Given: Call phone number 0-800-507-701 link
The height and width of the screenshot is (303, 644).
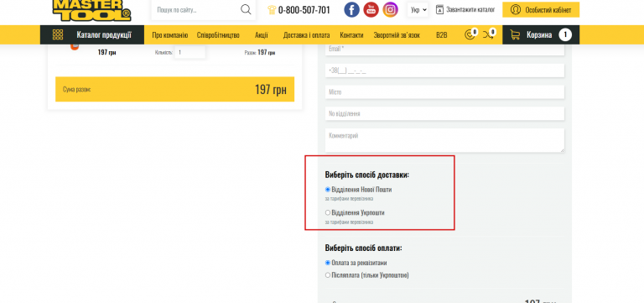Looking at the screenshot, I should pyautogui.click(x=304, y=10).
